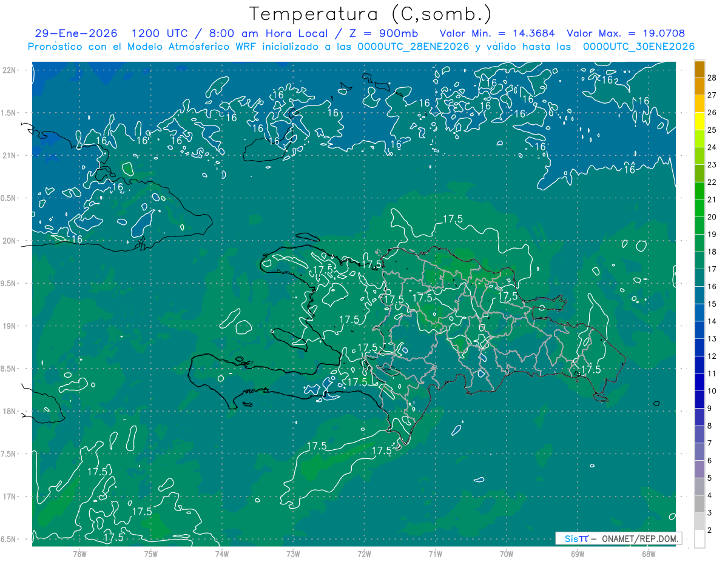Click the '17N' latitude axis label
This screenshot has height=562, width=728.
[10, 497]
